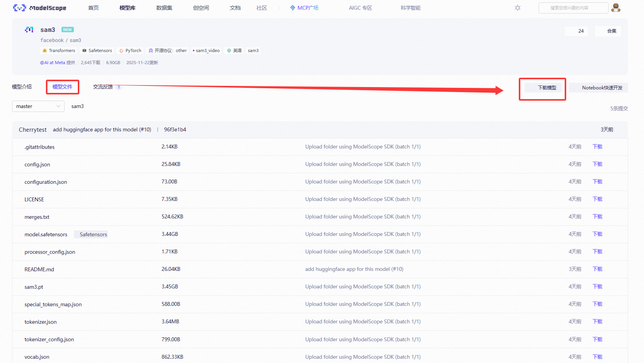The height and width of the screenshot is (363, 644).
Task: Open the AIGC 专区 menu
Action: click(x=360, y=8)
